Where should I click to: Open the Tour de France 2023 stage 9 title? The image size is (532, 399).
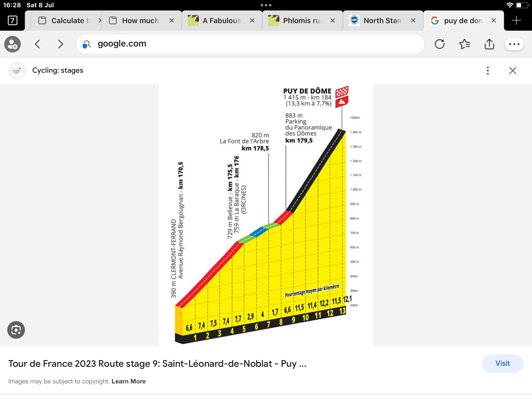tap(157, 364)
